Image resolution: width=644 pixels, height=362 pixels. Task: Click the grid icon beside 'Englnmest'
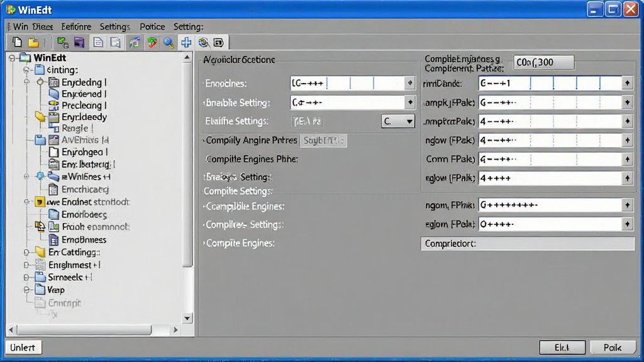point(40,265)
